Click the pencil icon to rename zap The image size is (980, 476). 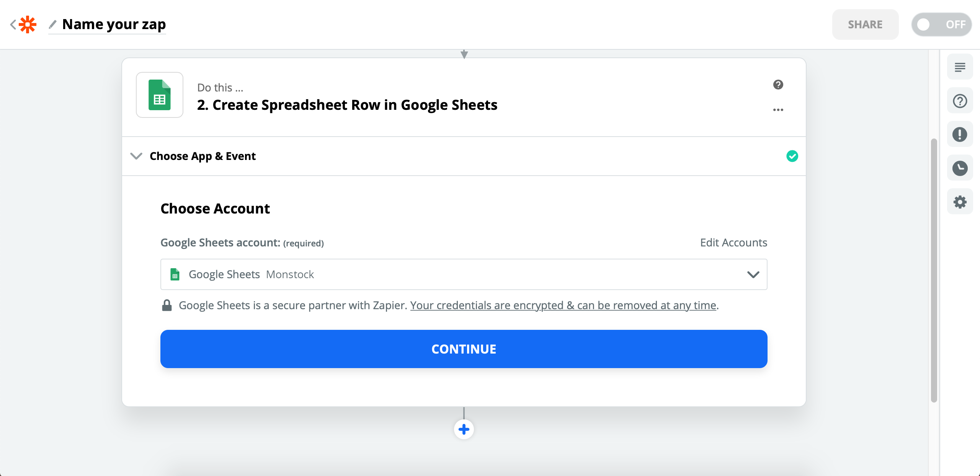pos(53,24)
